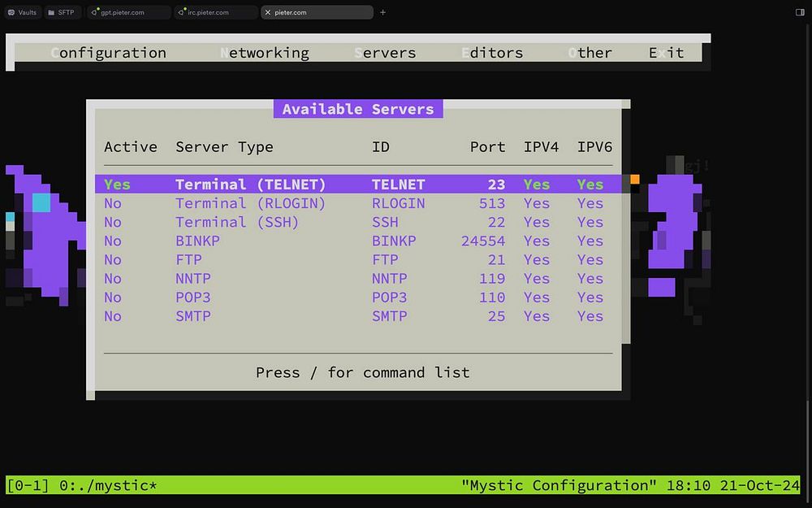
Task: Click the Active 'Yes' value for TELNET
Action: pos(117,185)
